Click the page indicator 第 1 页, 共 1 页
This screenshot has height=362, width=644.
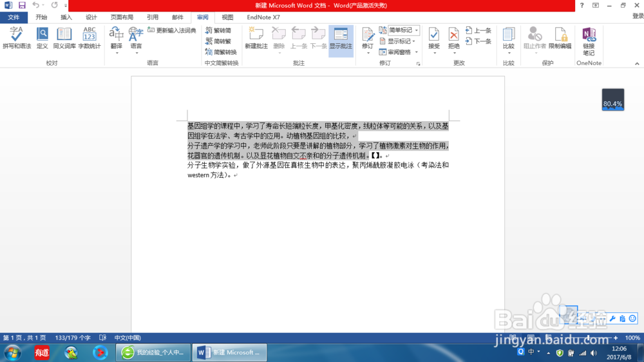click(x=24, y=338)
